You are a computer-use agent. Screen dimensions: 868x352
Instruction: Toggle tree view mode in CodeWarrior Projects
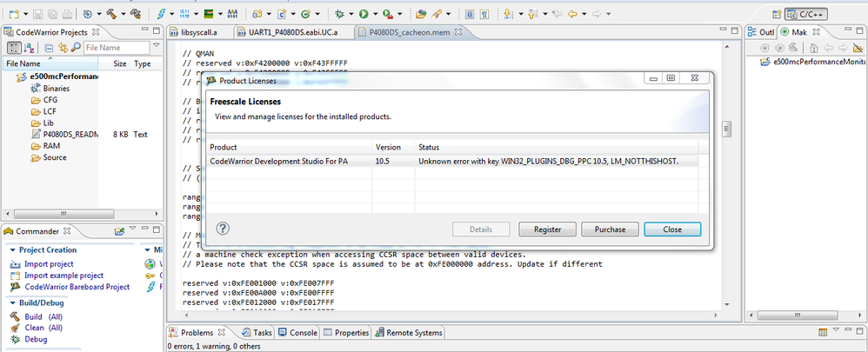click(x=14, y=48)
